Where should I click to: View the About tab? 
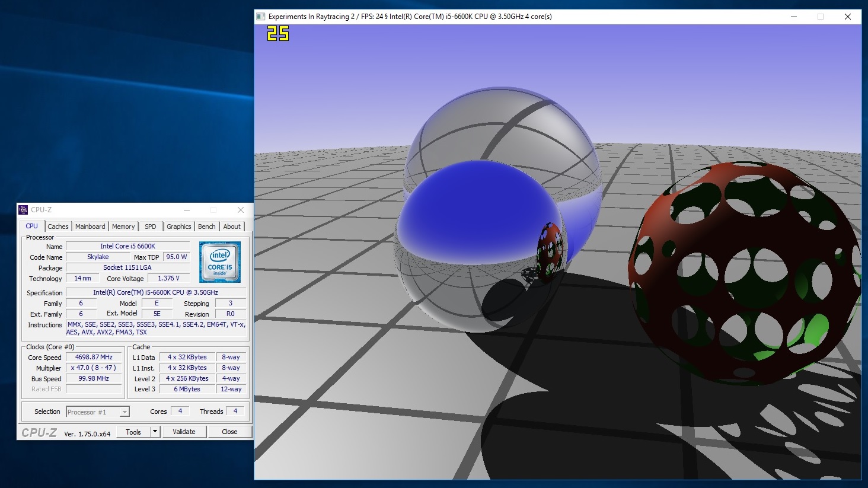click(x=232, y=227)
